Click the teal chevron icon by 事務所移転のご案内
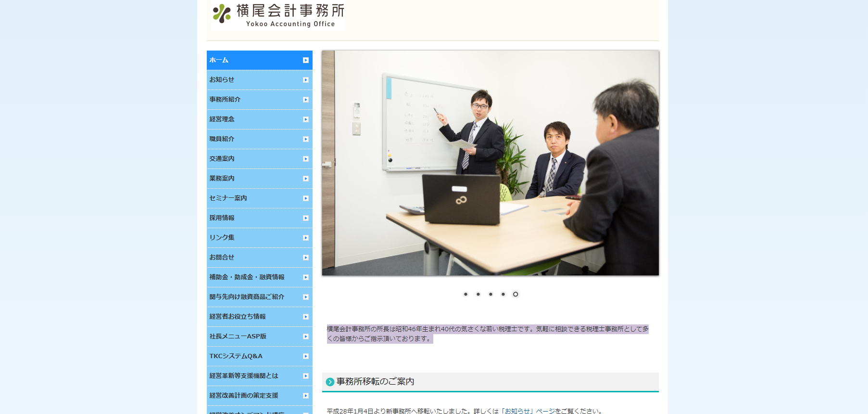Viewport: 868px width, 414px height. [x=330, y=382]
